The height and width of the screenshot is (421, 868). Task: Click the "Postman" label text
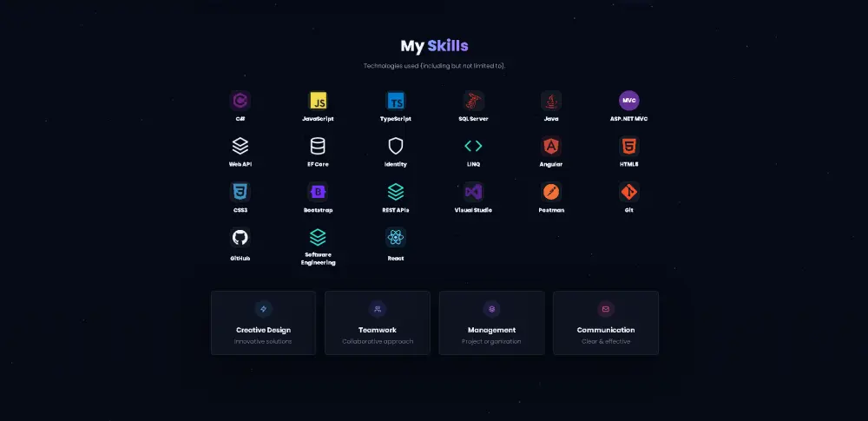[x=551, y=210]
